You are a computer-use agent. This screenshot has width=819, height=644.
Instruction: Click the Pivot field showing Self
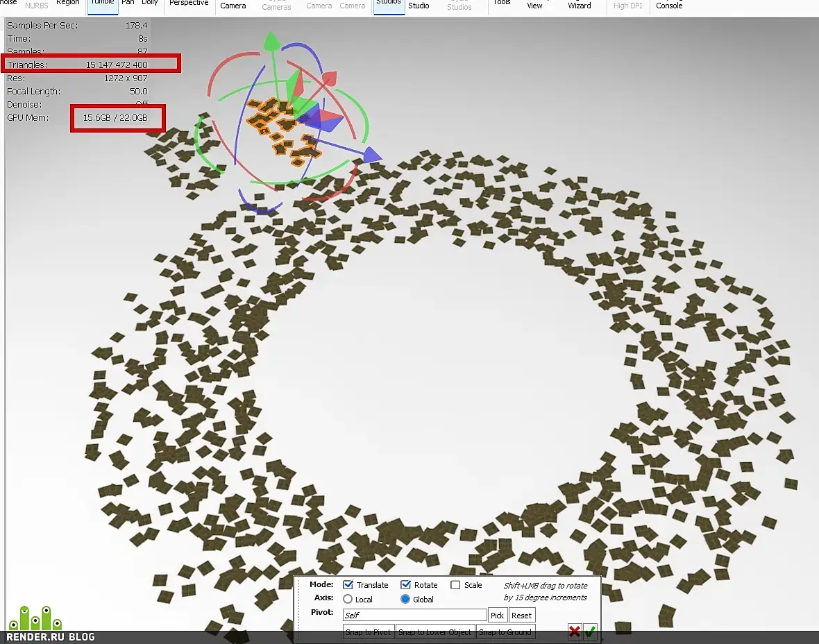[x=415, y=616]
